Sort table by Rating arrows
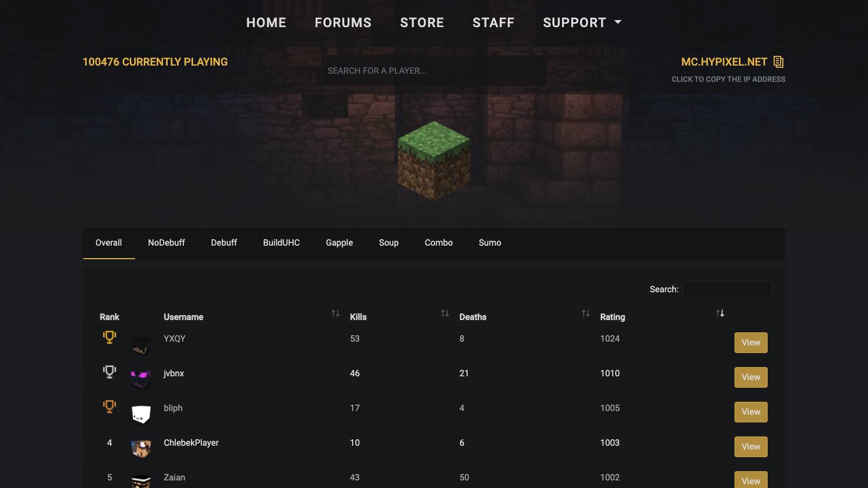The height and width of the screenshot is (488, 868). pyautogui.click(x=720, y=313)
